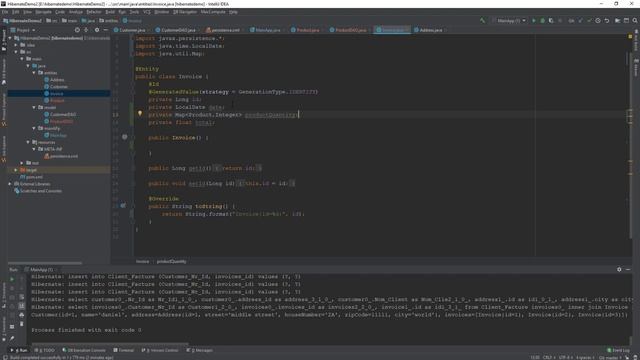Image resolution: width=640 pixels, height=360 pixels.
Task: Expand External Libraries in project tree
Action: click(11, 184)
